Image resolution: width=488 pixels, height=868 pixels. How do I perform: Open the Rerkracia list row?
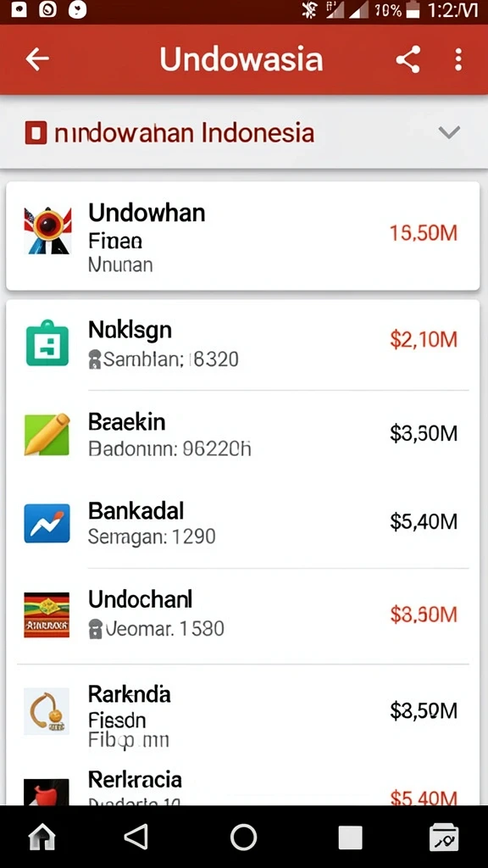click(x=243, y=786)
